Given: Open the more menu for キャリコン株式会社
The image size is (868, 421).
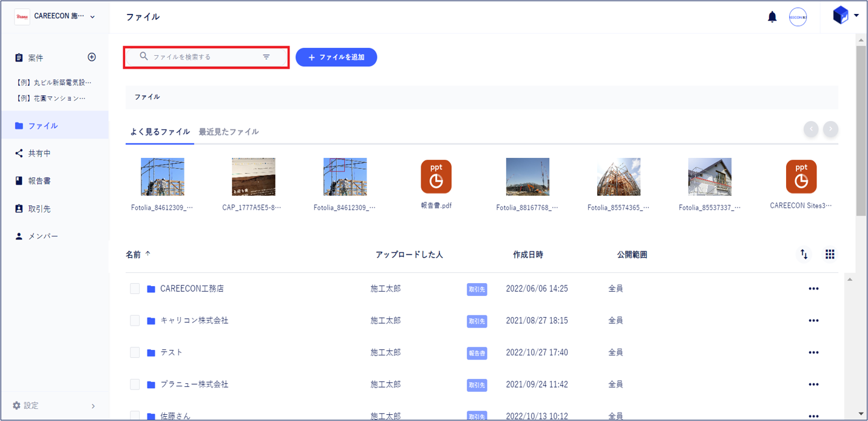Looking at the screenshot, I should pos(814,320).
